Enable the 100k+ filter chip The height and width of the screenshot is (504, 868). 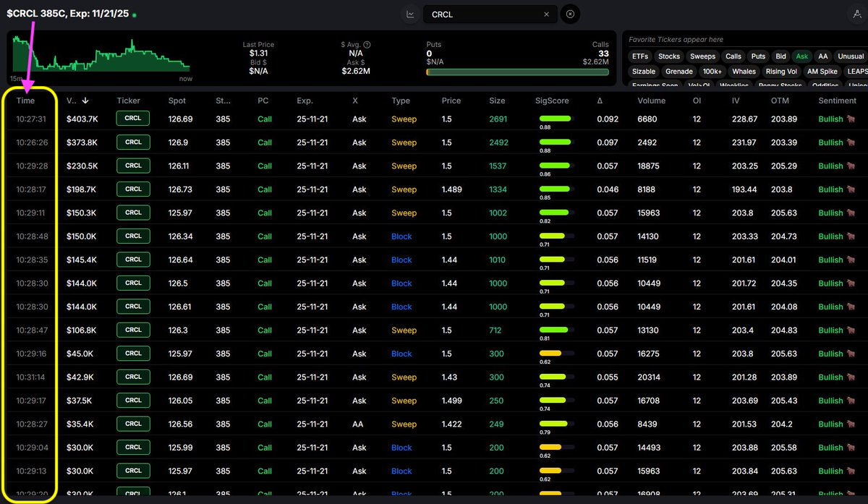tap(712, 72)
